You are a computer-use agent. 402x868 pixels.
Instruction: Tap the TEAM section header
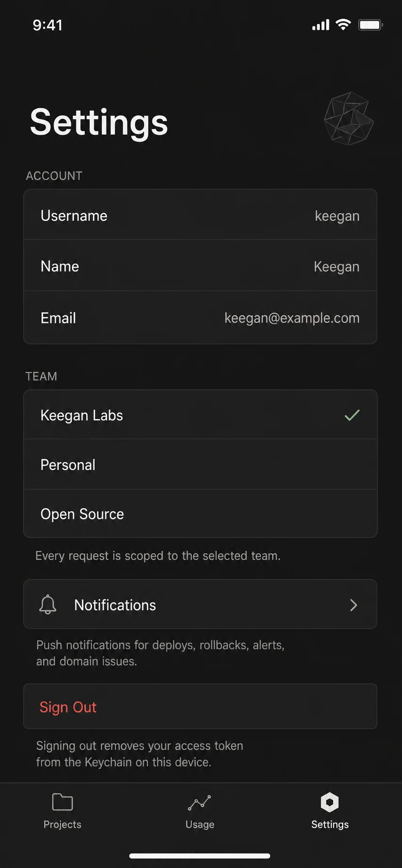tap(41, 377)
